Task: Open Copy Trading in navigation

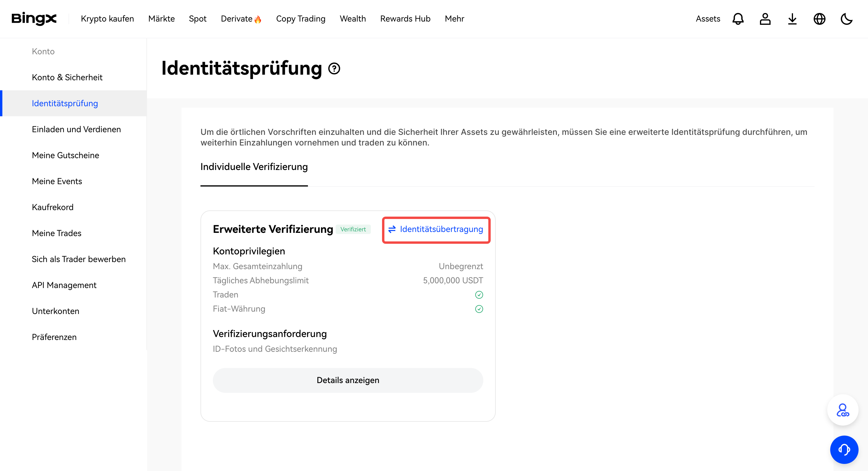Action: tap(301, 19)
